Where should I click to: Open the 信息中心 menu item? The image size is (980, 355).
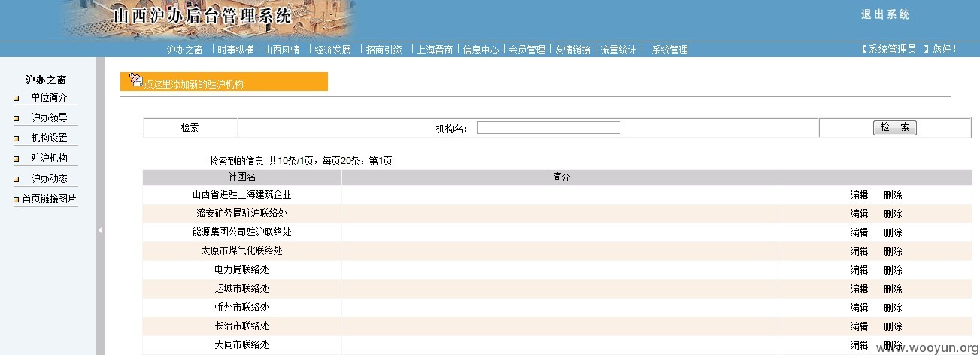click(x=481, y=50)
